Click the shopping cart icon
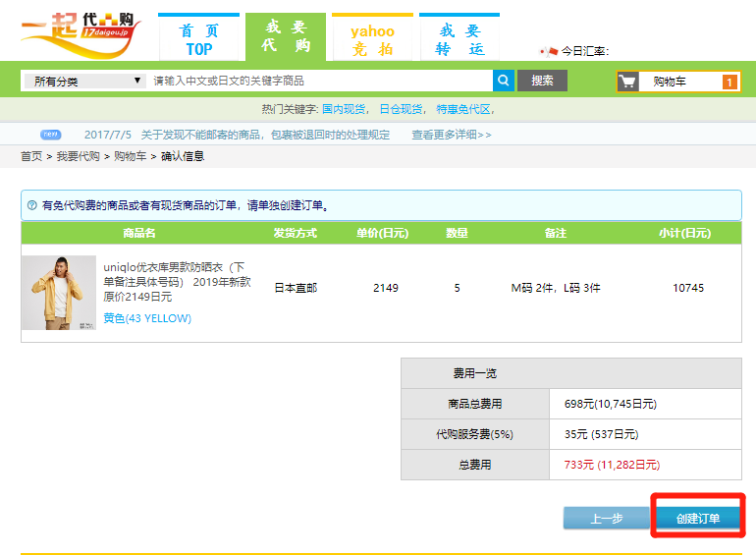Image resolution: width=756 pixels, height=556 pixels. coord(627,82)
